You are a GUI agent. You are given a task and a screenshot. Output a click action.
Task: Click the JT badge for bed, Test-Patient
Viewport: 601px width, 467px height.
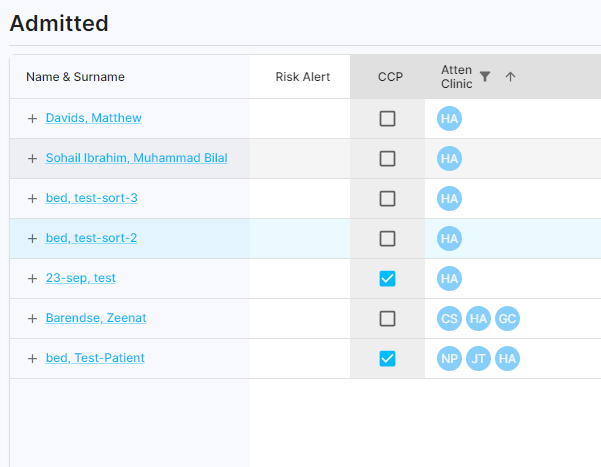tap(478, 359)
